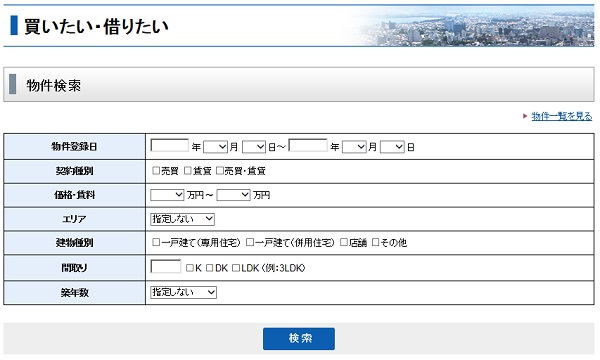Click the 物件登録日 row label
The height and width of the screenshot is (360, 600).
coord(74,147)
